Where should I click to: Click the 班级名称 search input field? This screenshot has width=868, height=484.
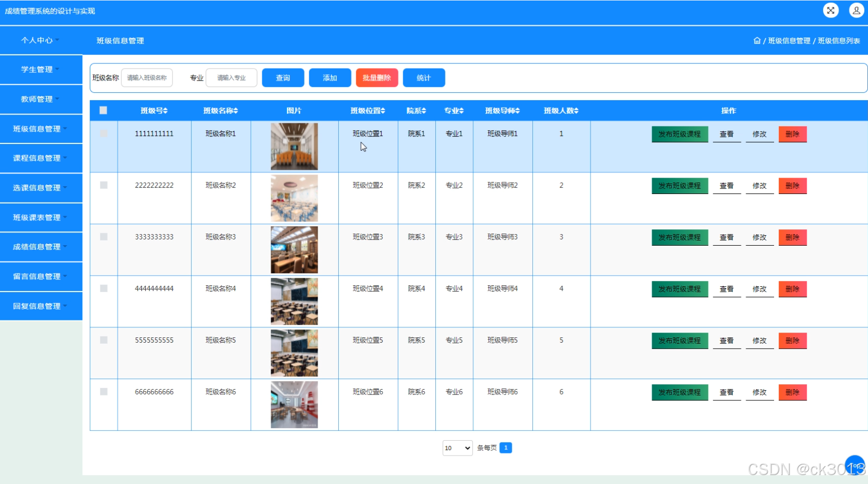[x=147, y=78]
